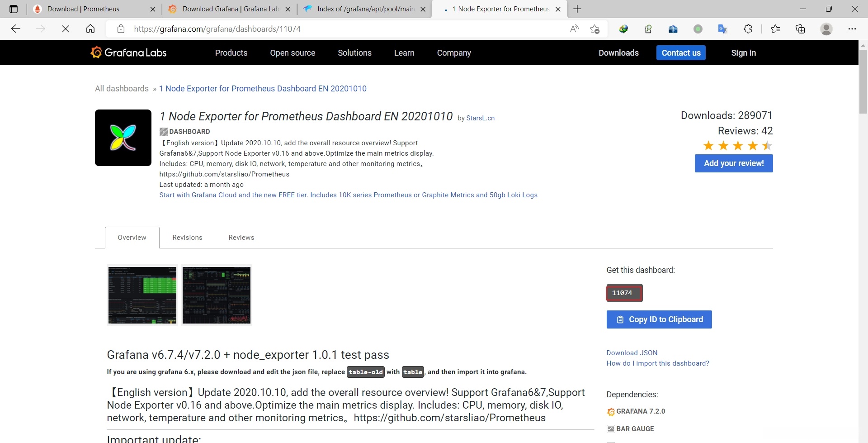
Task: Open the Products menu
Action: pos(231,53)
